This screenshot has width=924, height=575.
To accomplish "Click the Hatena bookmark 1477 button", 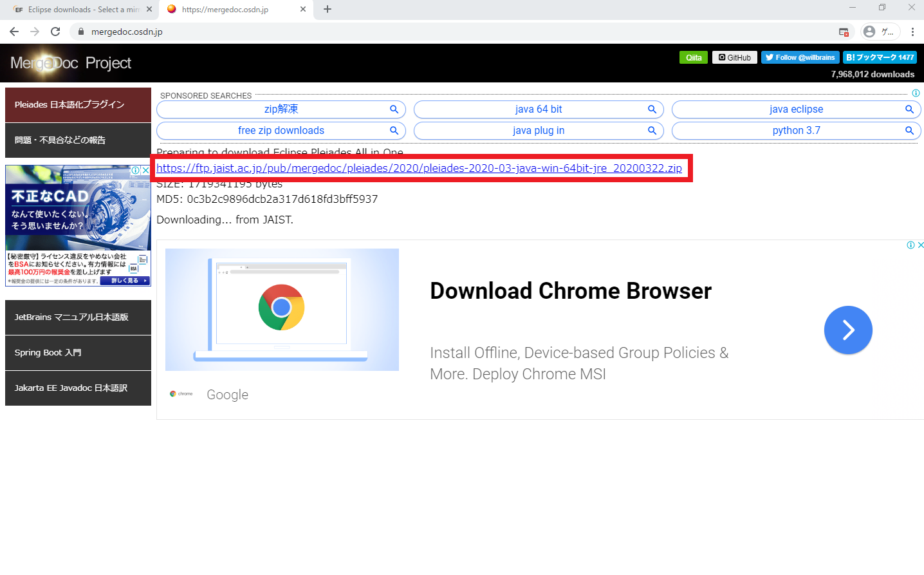I will click(880, 57).
